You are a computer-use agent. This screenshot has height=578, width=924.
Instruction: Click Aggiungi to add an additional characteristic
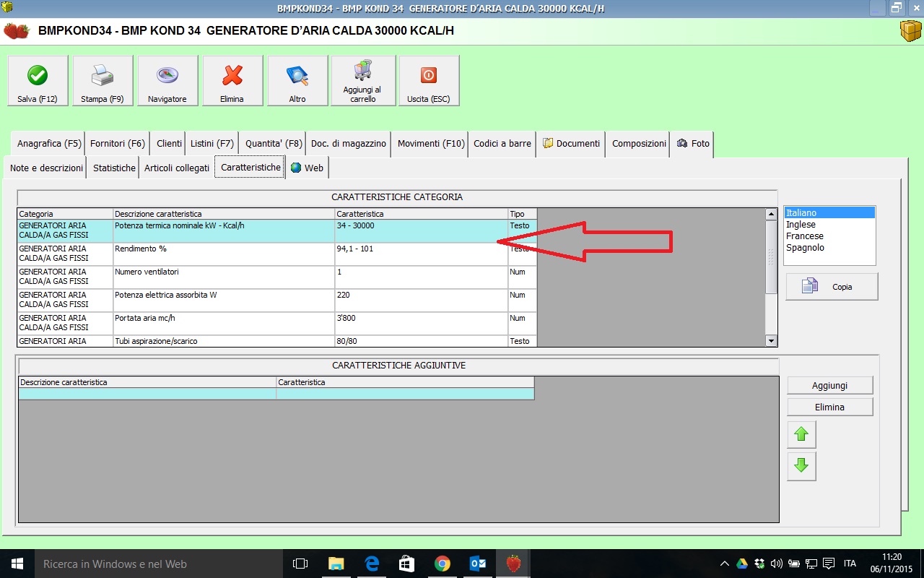pos(829,385)
